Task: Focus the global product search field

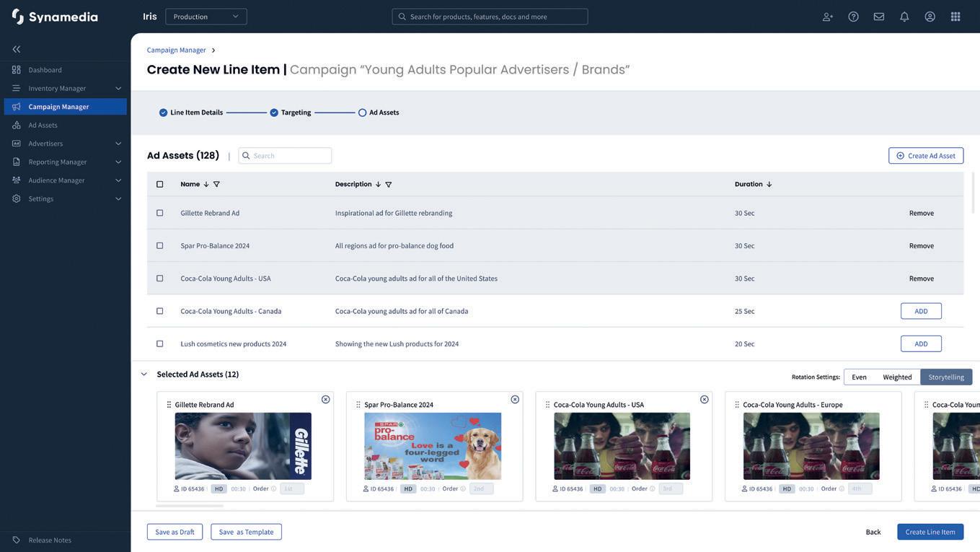Action: click(x=490, y=17)
